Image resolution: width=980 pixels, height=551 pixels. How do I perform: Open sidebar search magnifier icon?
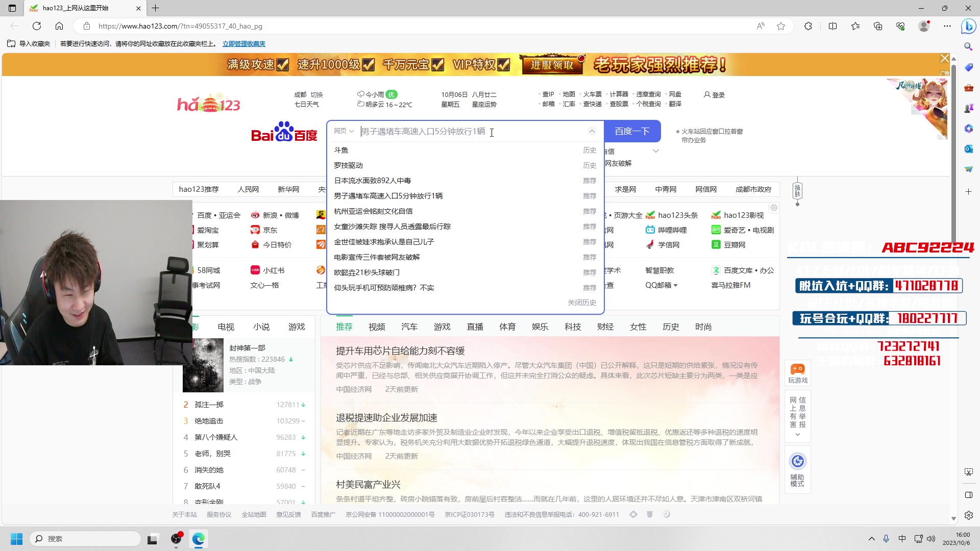[968, 46]
